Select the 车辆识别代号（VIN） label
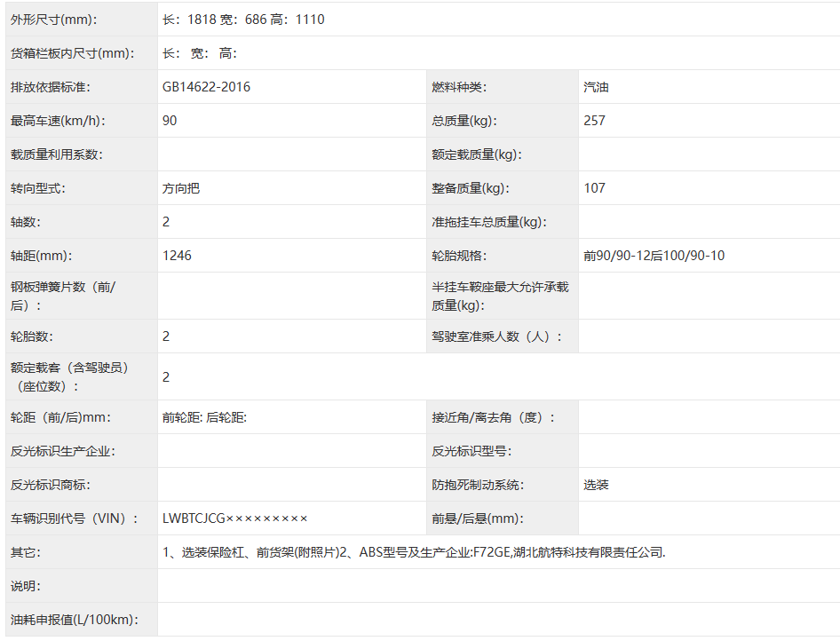Screen dimensions: 840x641 pyautogui.click(x=74, y=518)
